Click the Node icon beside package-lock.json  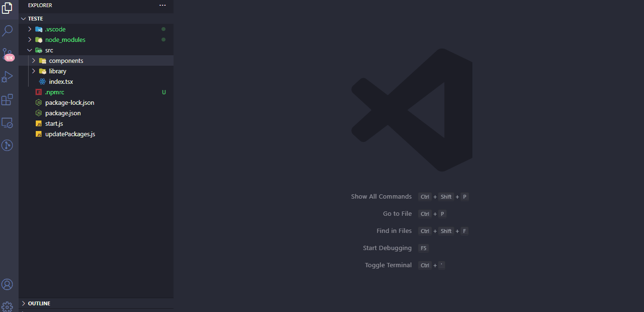39,102
